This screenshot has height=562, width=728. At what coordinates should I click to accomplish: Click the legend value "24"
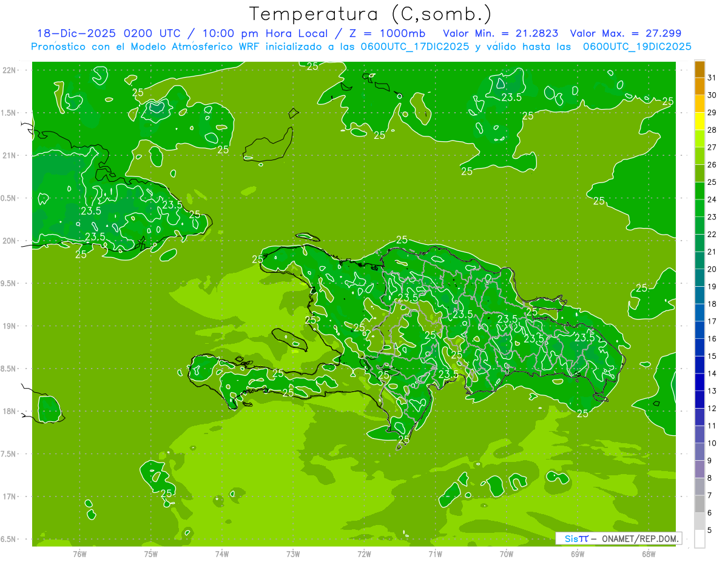(712, 199)
